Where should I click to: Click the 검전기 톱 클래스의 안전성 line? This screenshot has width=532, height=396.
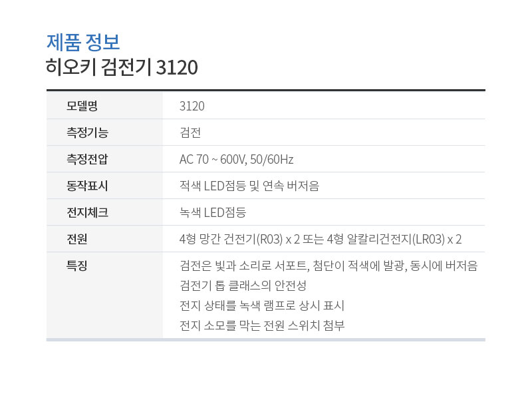point(243,286)
